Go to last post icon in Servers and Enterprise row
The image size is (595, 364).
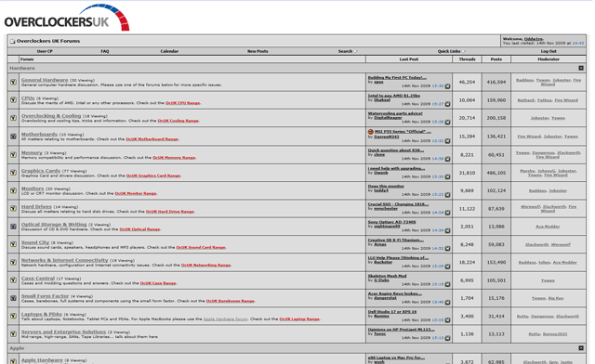coord(448,338)
